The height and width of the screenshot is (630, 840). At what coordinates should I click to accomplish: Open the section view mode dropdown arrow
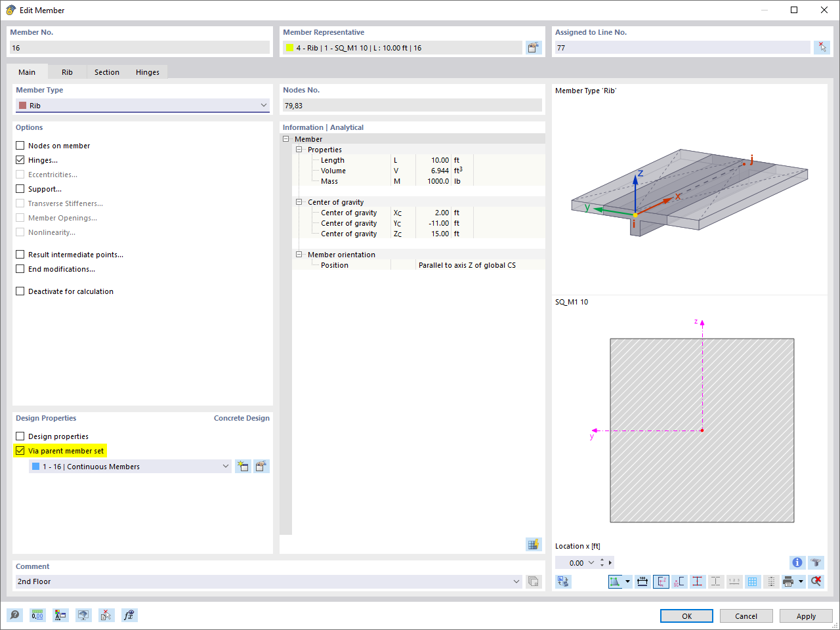pyautogui.click(x=628, y=581)
